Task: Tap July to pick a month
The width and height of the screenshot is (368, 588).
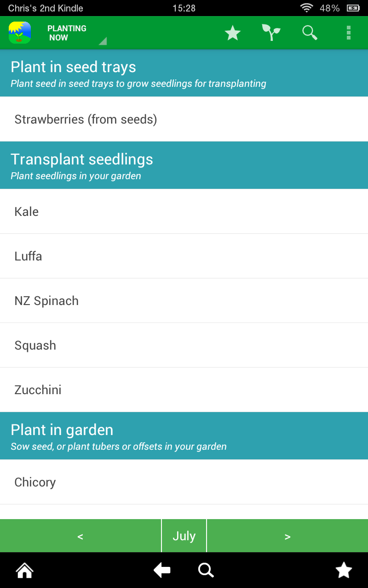Action: [184, 536]
